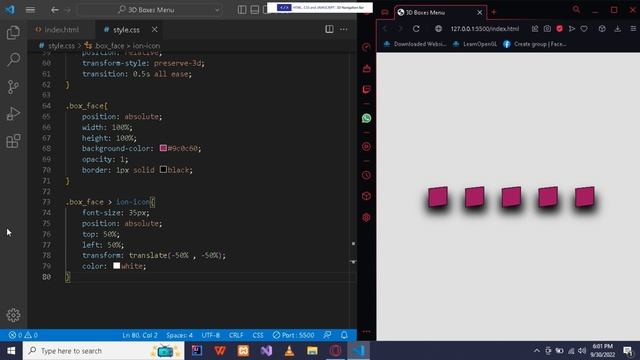Image resolution: width=640 pixels, height=360 pixels.
Task: Open errors and warnings in status bar
Action: (x=23, y=335)
